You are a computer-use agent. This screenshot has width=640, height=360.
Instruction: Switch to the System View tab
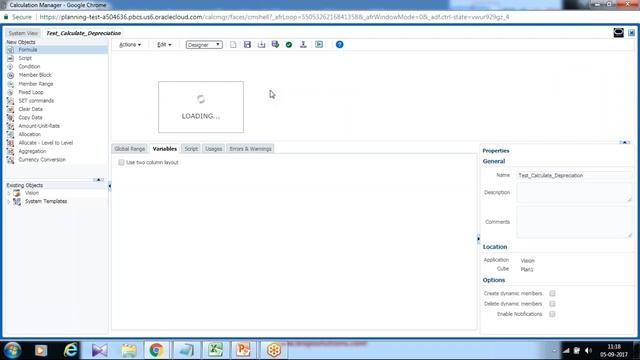click(23, 33)
